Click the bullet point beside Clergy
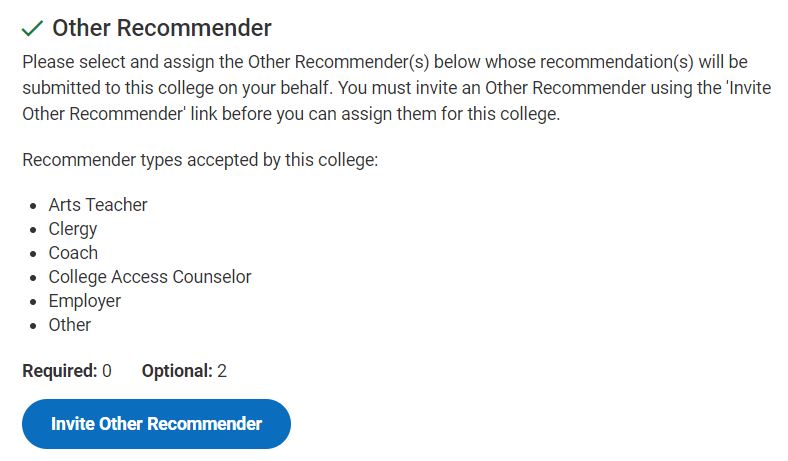788x461 pixels. point(34,230)
